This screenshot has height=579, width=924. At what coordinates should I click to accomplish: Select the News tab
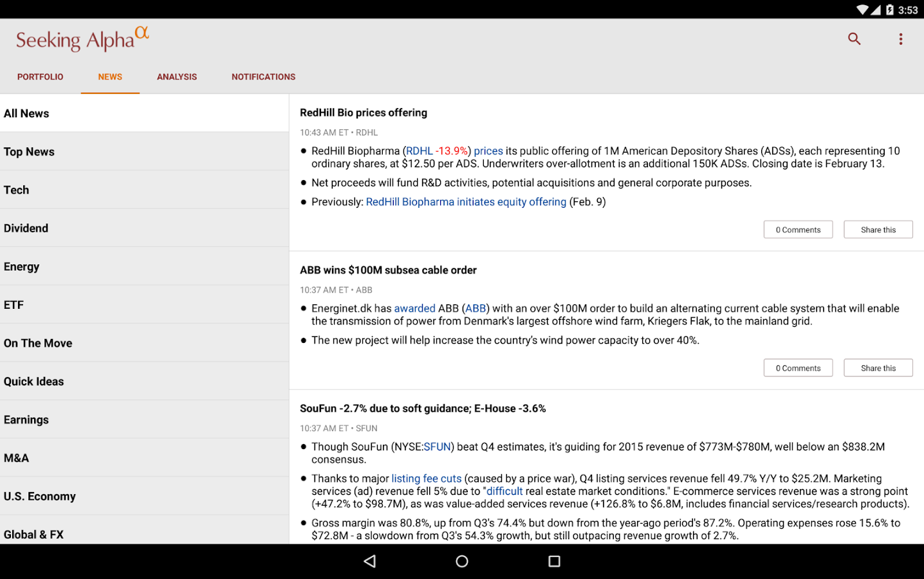[x=110, y=77]
